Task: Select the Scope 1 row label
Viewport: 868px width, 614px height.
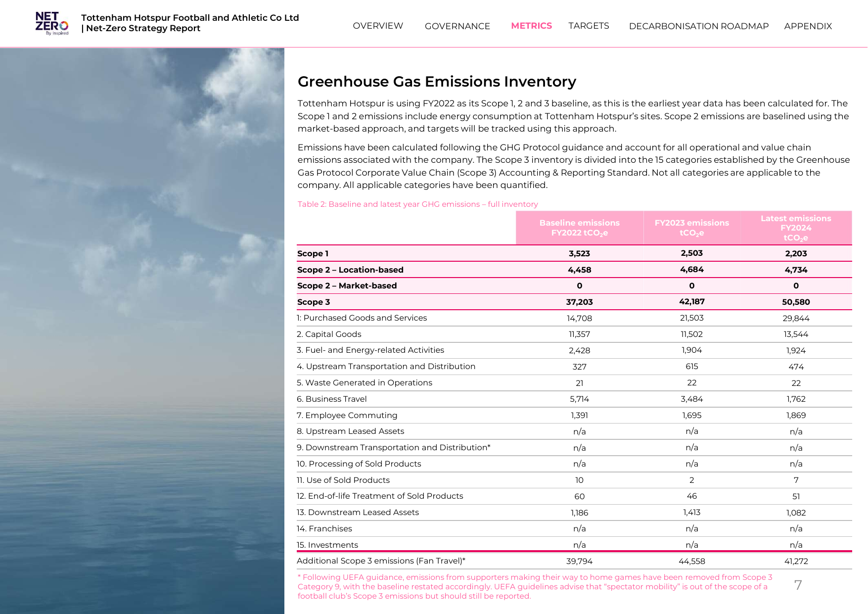Action: pyautogui.click(x=313, y=253)
